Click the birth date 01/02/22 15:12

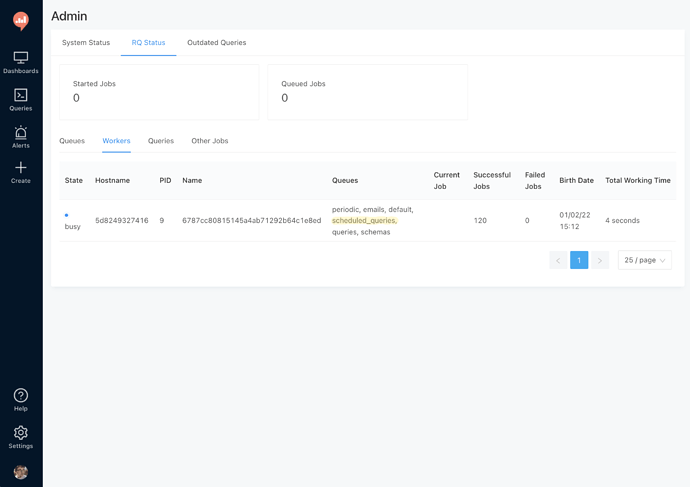tap(575, 220)
